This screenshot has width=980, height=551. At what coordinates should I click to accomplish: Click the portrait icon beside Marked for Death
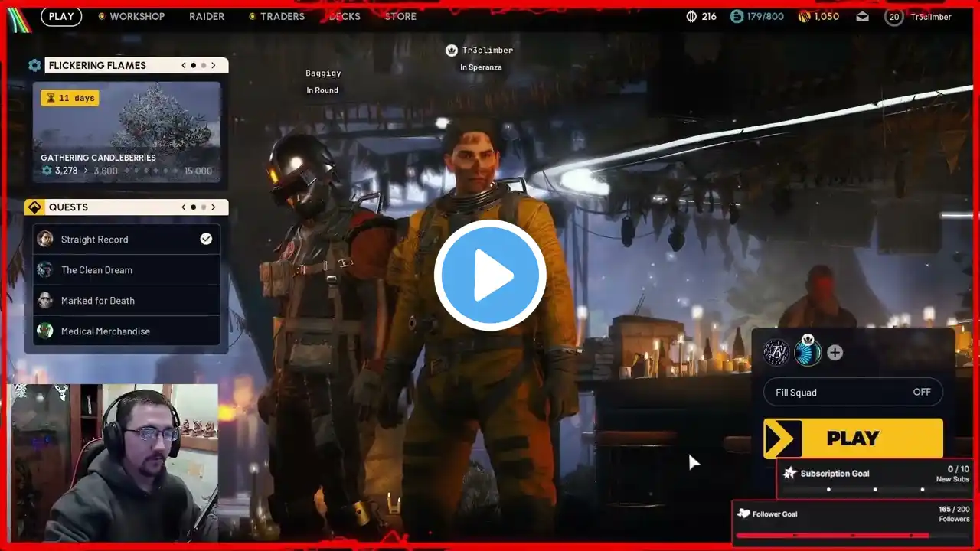pyautogui.click(x=45, y=301)
